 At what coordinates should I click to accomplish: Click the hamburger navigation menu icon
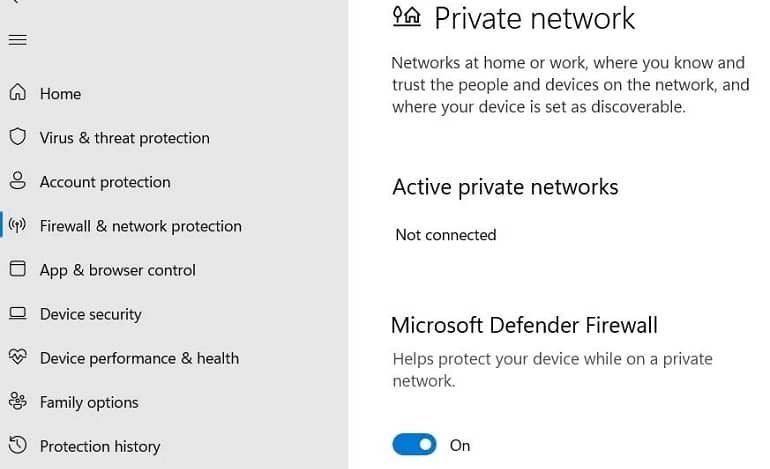coord(18,40)
